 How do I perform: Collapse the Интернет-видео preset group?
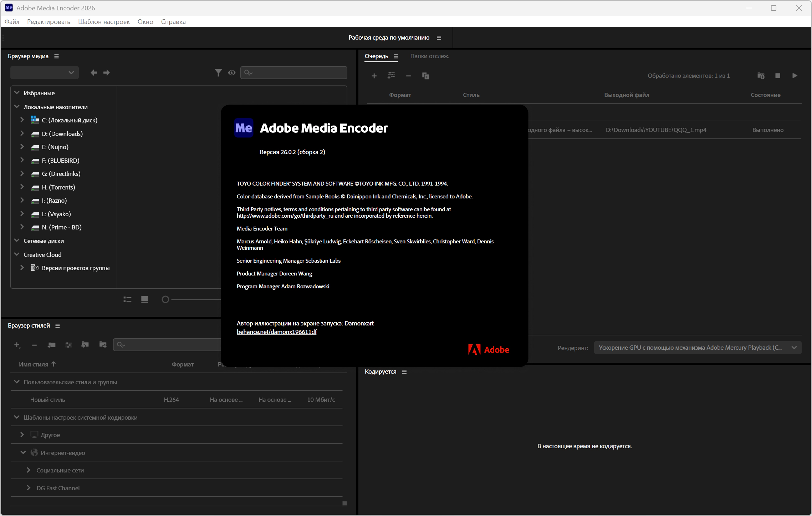[x=23, y=452]
